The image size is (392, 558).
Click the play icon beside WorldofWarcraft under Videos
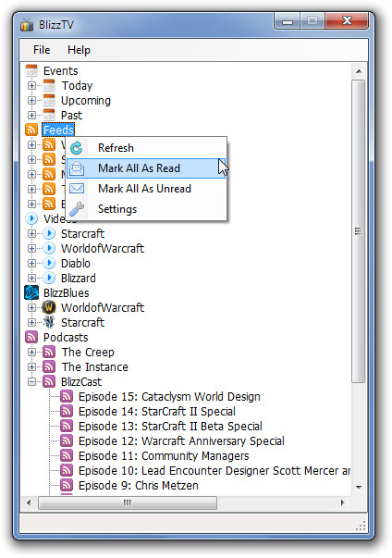pyautogui.click(x=49, y=248)
